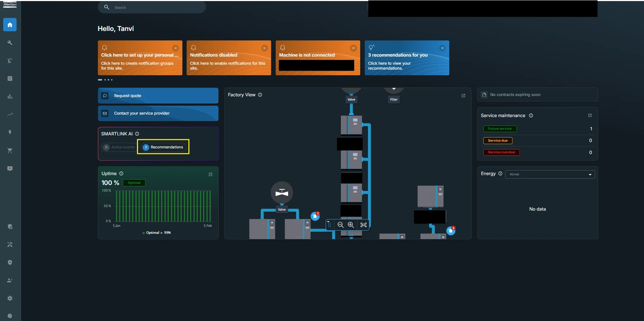Screen dimensions: 644x321
Task: Dismiss the Notifications disabled card
Action: [x=264, y=48]
